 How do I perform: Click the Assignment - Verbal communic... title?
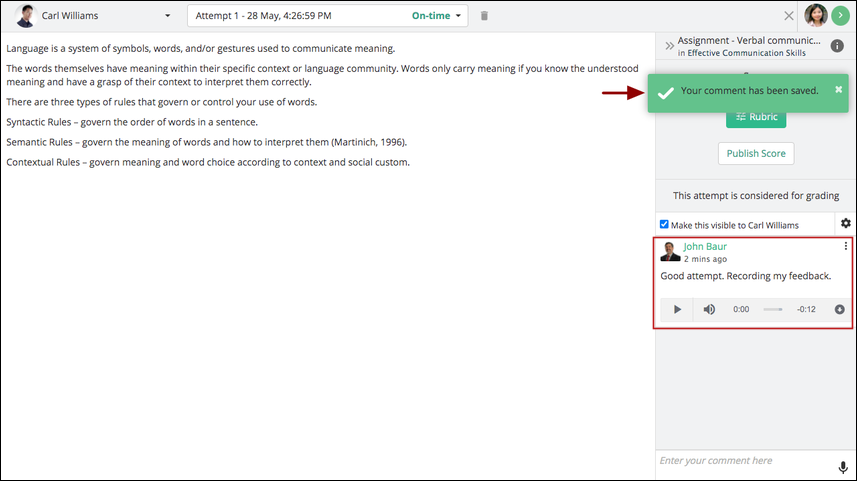[x=749, y=40]
